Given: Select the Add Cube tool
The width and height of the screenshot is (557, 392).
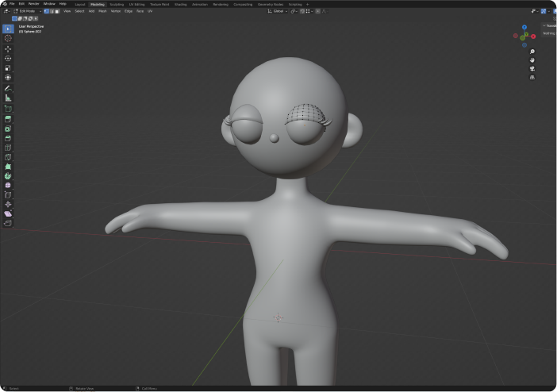Looking at the screenshot, I should 8,109.
